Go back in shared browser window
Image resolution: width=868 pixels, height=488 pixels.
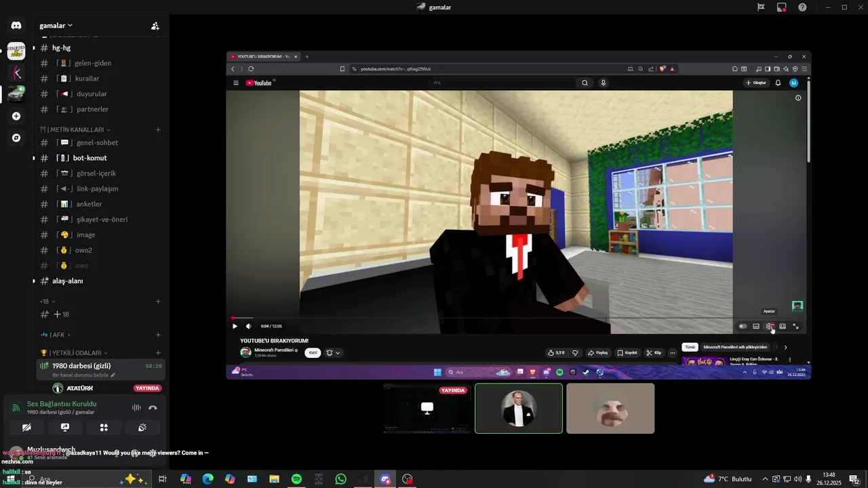pyautogui.click(x=233, y=68)
